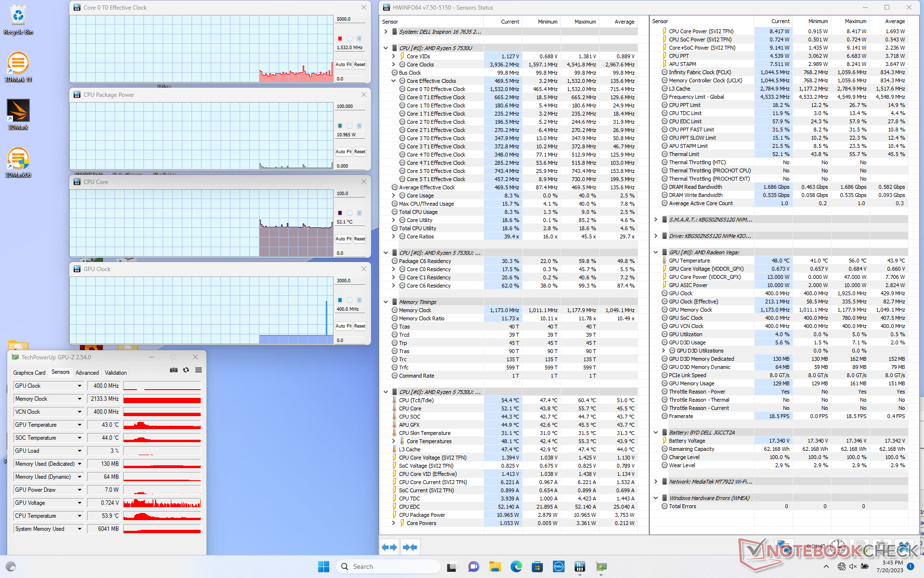924x578 pixels.
Task: Click the GPU-Z screenshot camera icon
Action: (x=174, y=370)
